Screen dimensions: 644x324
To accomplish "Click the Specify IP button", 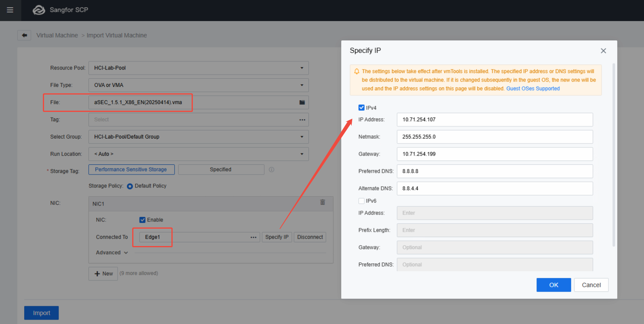I will point(277,237).
